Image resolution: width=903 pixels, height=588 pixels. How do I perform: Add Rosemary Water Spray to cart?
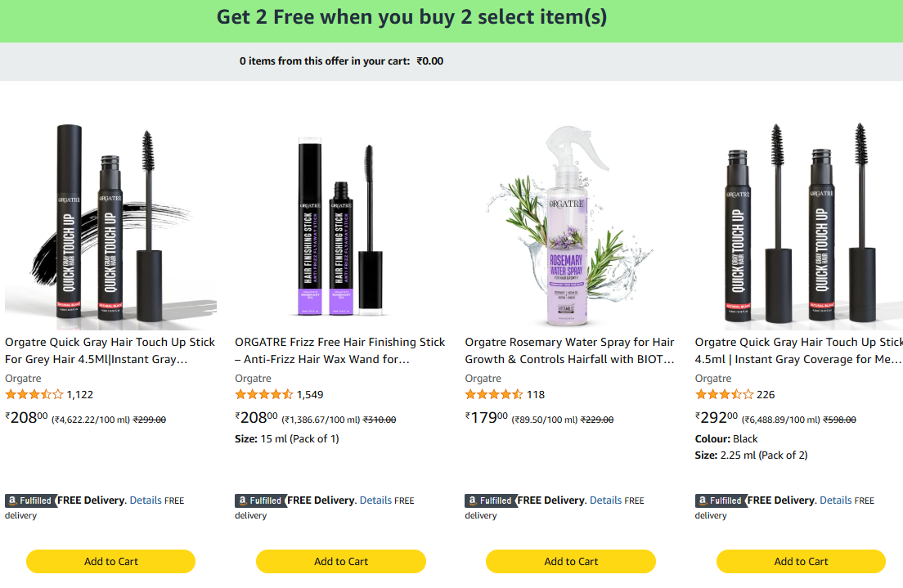click(x=571, y=561)
